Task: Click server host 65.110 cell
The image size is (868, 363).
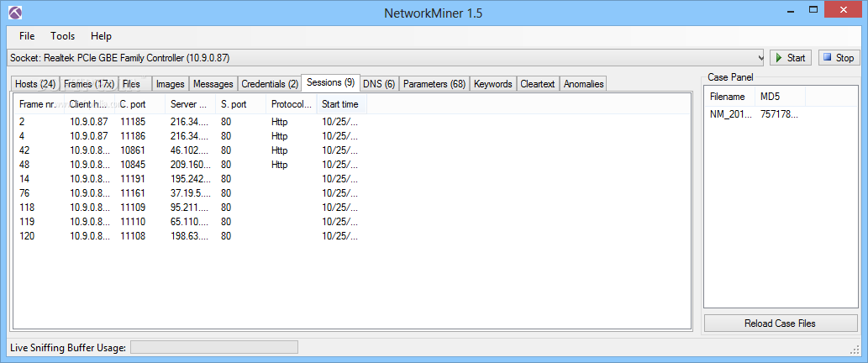Action: [191, 222]
